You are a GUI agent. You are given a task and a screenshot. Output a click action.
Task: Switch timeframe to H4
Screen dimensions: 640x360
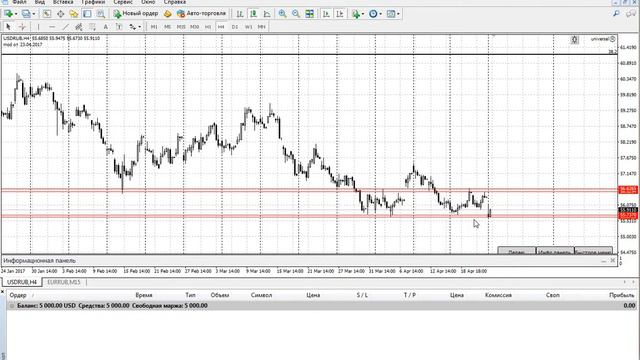tap(221, 27)
